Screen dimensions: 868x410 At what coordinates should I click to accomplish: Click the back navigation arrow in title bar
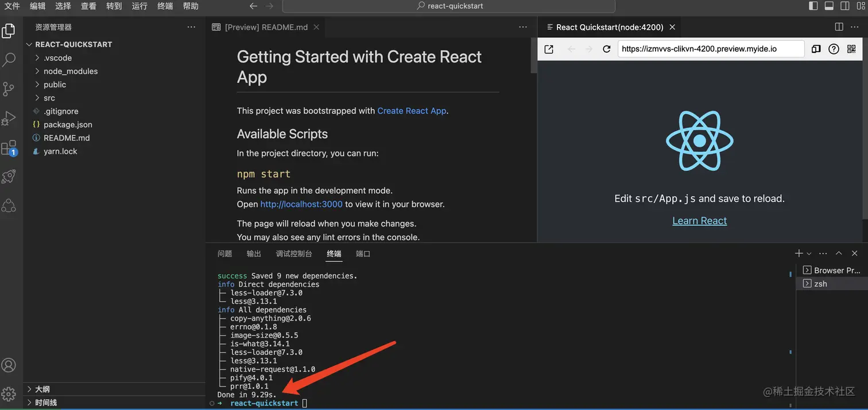(254, 6)
